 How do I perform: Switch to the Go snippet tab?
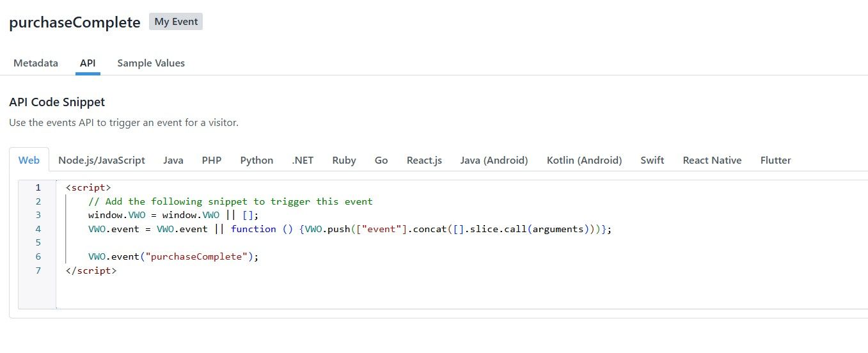point(381,161)
